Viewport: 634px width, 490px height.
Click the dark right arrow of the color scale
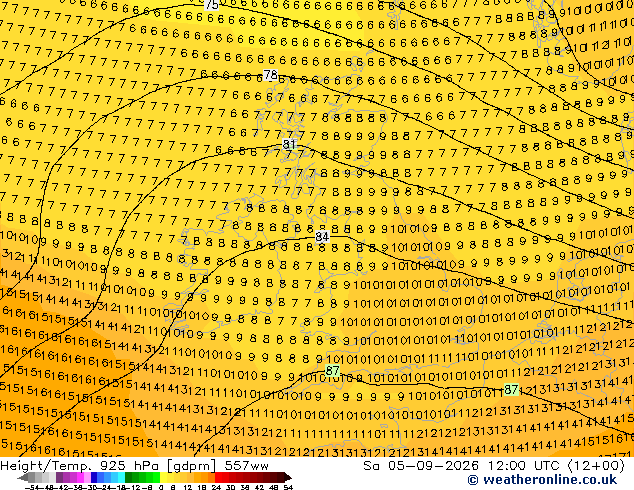pyautogui.click(x=288, y=477)
